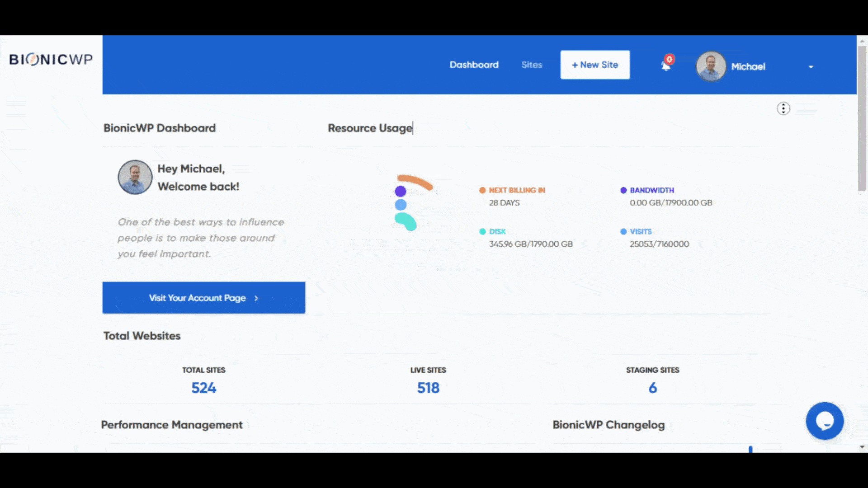Click the Hey Michael welcome text

[x=198, y=178]
